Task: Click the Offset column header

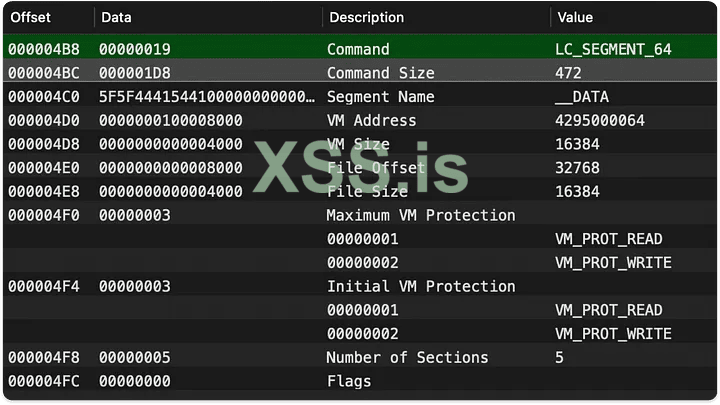Action: point(30,17)
